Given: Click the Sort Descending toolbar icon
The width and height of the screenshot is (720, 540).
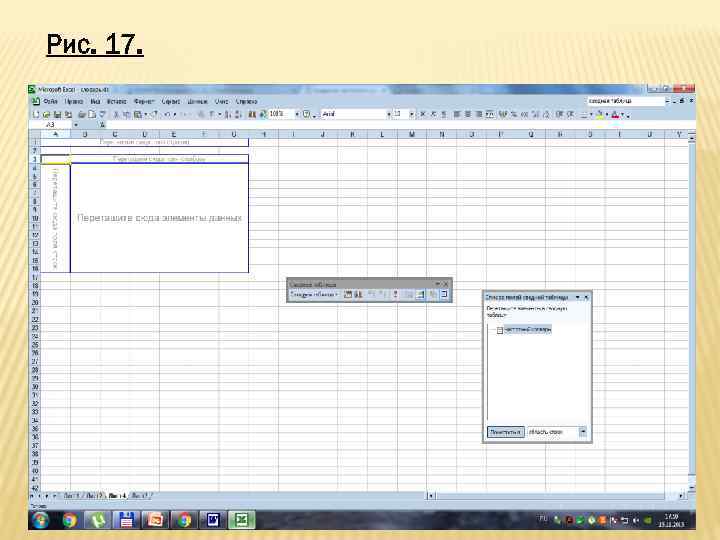Looking at the screenshot, I should pos(238,114).
